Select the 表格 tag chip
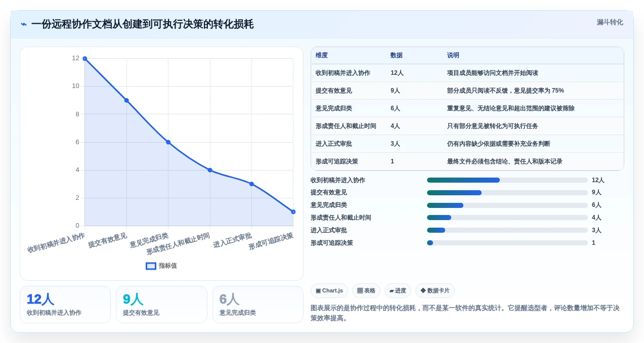The height and width of the screenshot is (343, 644). click(366, 290)
